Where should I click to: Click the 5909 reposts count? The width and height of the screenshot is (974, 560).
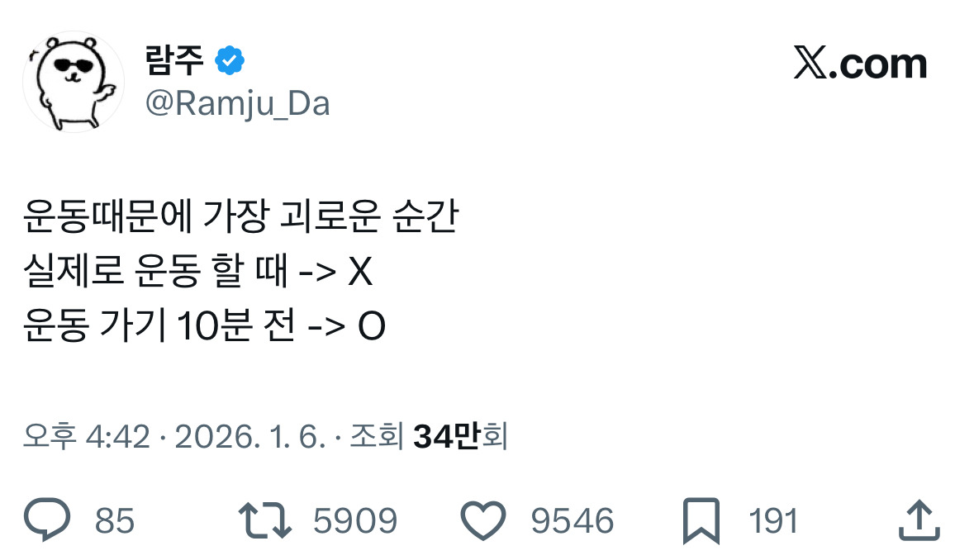point(355,521)
